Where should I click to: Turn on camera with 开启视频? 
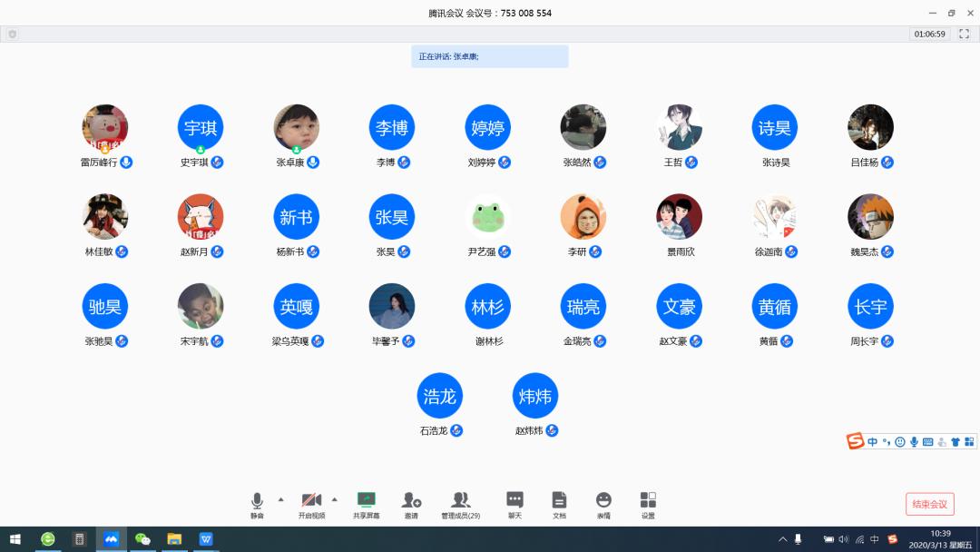[x=311, y=503]
